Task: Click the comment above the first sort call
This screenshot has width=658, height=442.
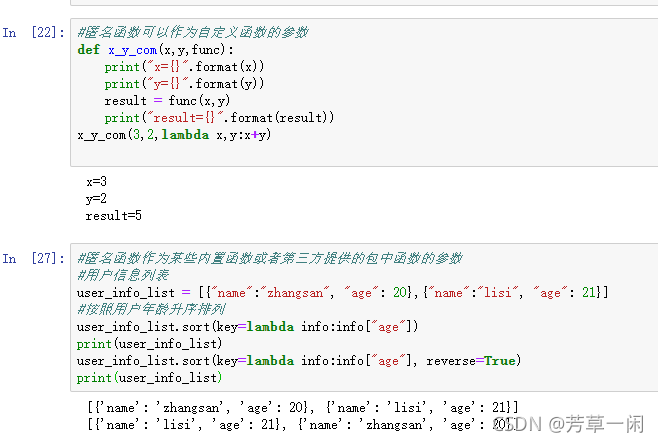Action: (x=151, y=309)
